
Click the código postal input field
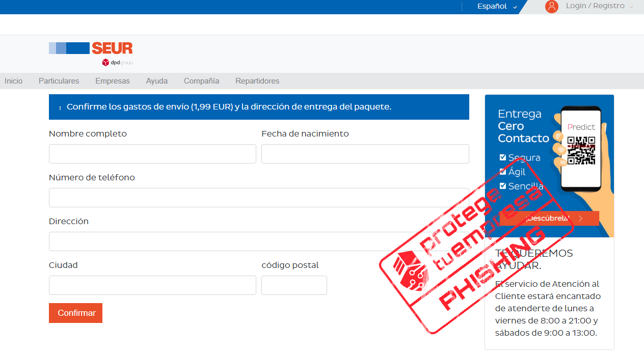(294, 285)
